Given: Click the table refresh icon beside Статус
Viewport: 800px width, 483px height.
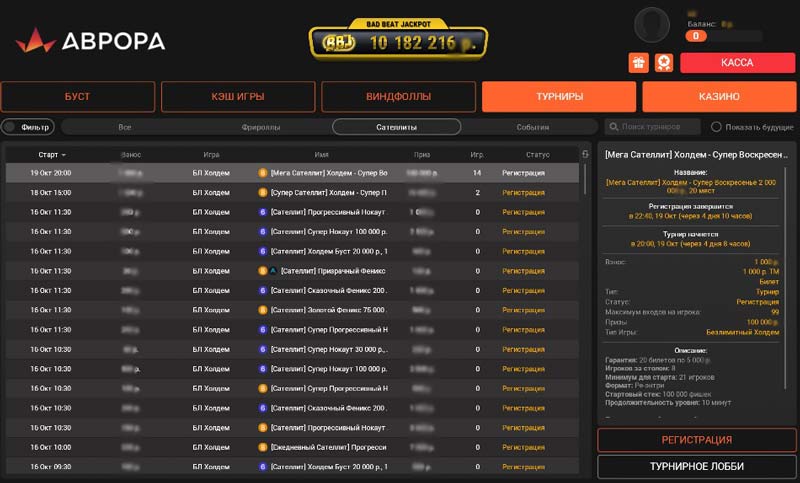Looking at the screenshot, I should click(x=586, y=154).
